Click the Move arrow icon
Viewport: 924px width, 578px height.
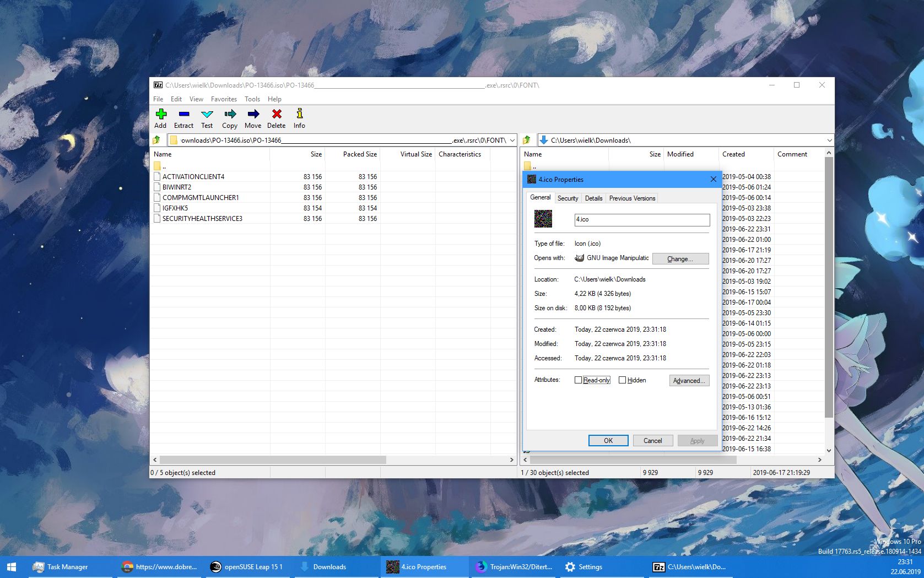(253, 114)
